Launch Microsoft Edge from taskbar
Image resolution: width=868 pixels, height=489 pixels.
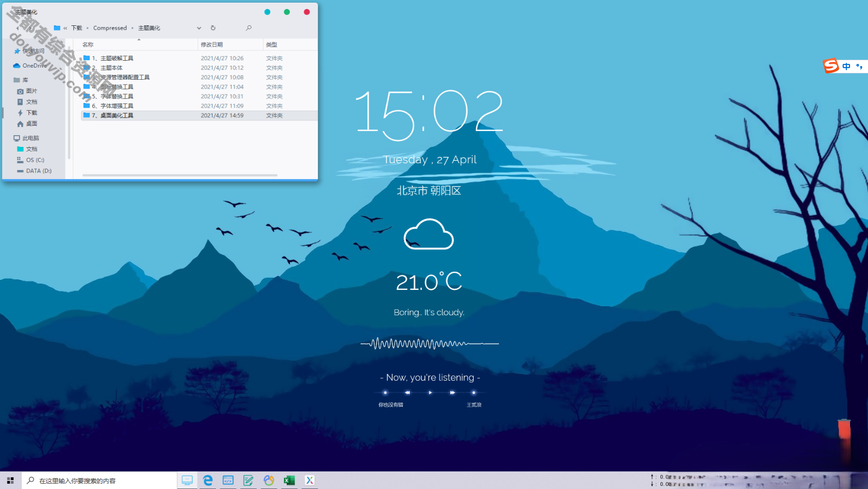207,481
